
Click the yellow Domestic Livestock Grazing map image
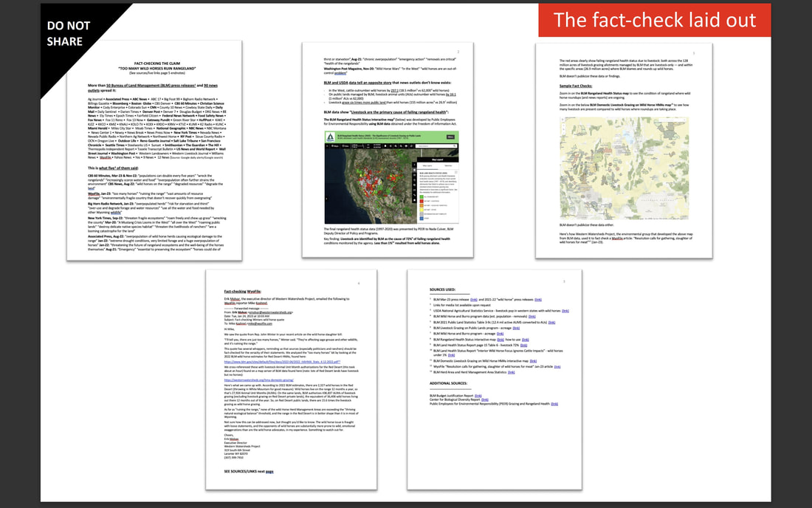[x=624, y=168]
